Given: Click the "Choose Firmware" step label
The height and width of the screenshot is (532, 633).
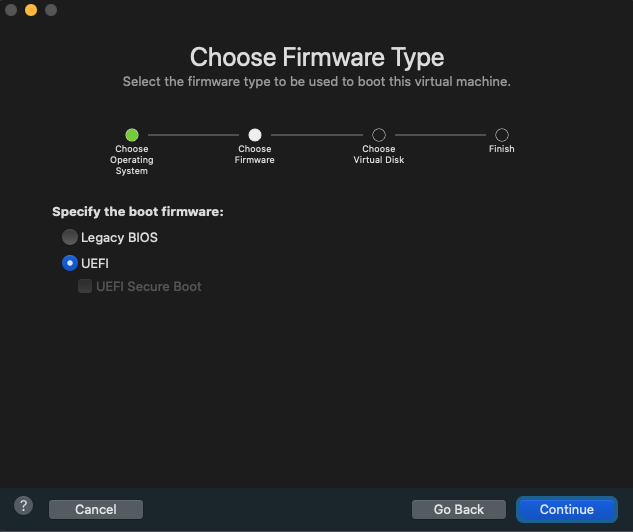Looking at the screenshot, I should (255, 155).
